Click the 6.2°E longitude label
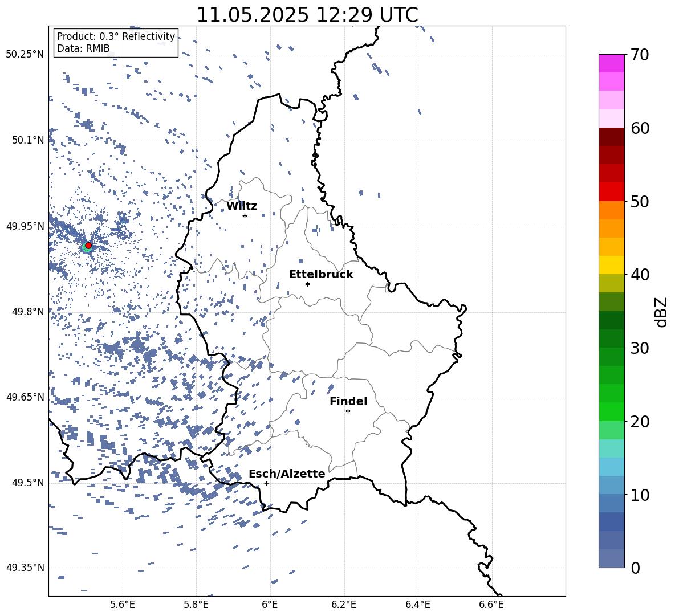 [344, 605]
